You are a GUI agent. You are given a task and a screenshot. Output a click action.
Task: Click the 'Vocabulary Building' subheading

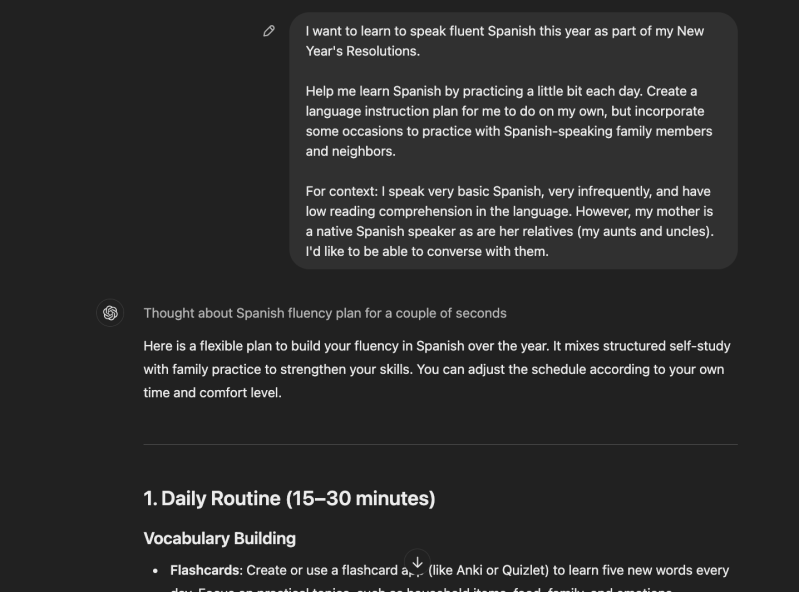tap(220, 538)
